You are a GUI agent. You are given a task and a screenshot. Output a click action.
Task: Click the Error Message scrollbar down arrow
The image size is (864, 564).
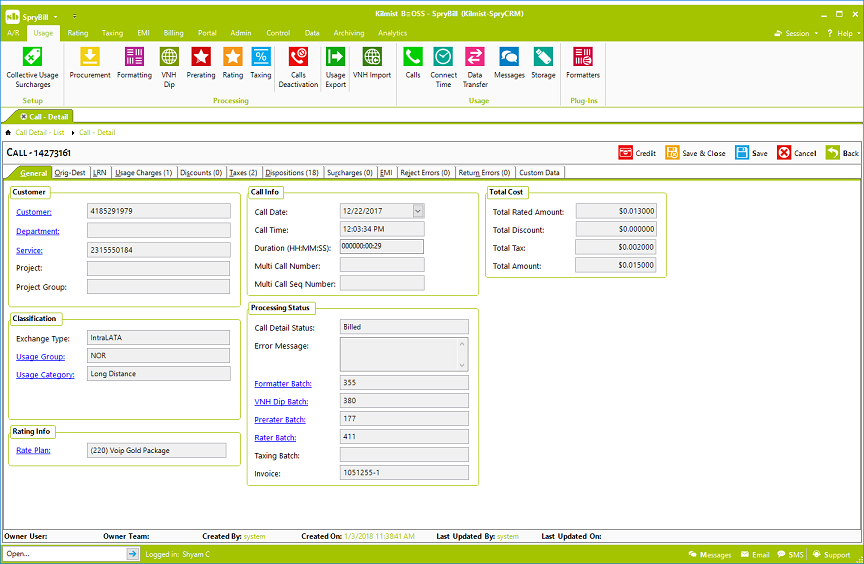point(462,365)
